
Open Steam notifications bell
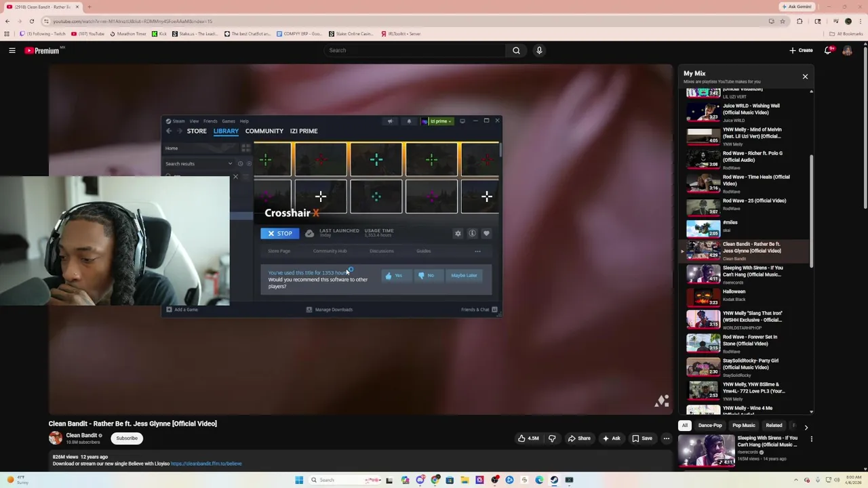coord(409,121)
